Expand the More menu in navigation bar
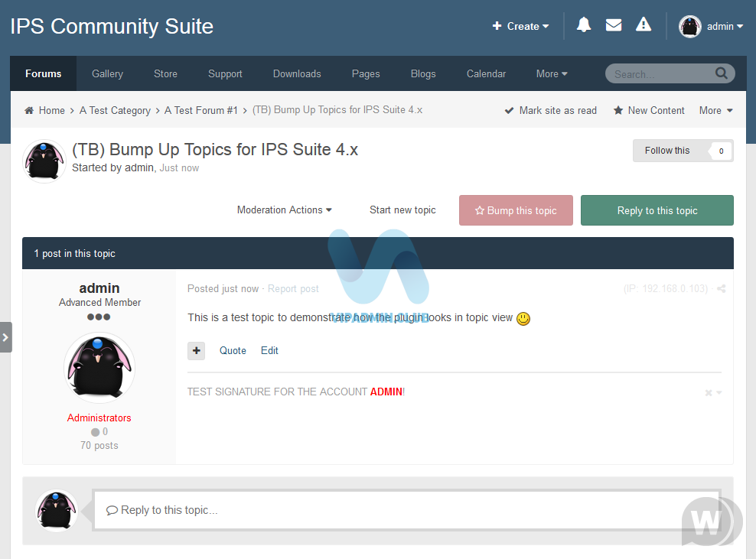Viewport: 756px width, 559px height. 552,73
